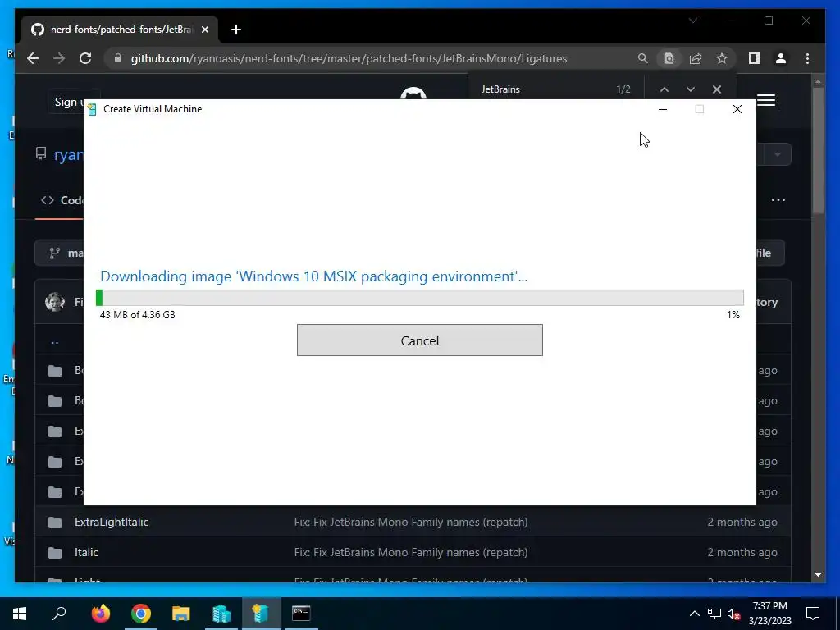The image size is (840, 630).
Task: Open the Italic folder
Action: point(86,552)
